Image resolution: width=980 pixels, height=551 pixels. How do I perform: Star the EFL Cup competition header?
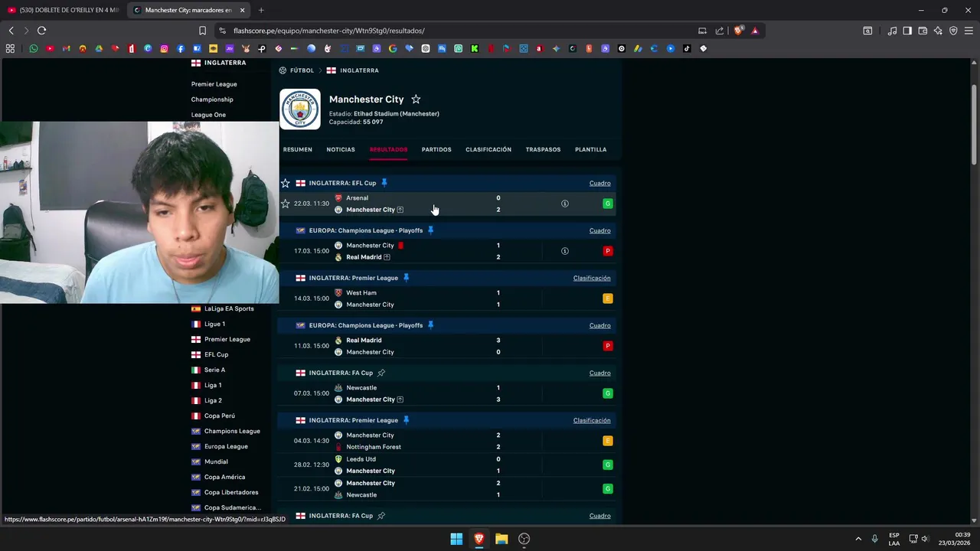(x=286, y=184)
